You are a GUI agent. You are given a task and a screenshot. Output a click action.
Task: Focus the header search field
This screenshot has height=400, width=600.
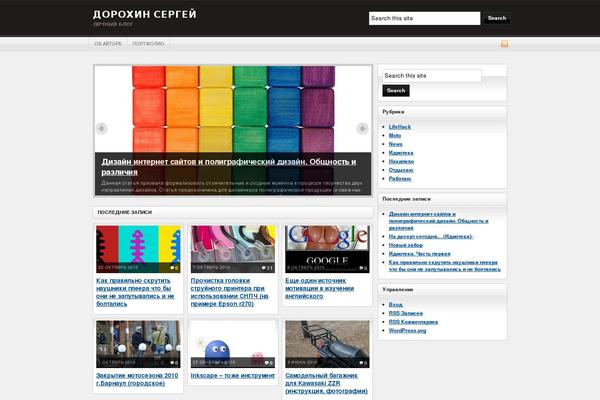424,18
